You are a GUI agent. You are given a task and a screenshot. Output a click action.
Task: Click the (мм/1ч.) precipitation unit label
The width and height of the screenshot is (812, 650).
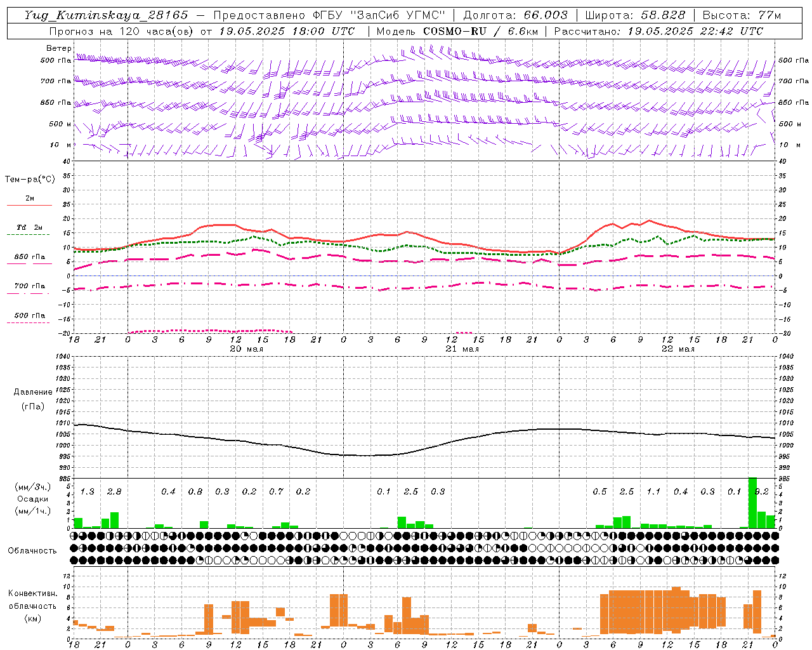tap(32, 511)
